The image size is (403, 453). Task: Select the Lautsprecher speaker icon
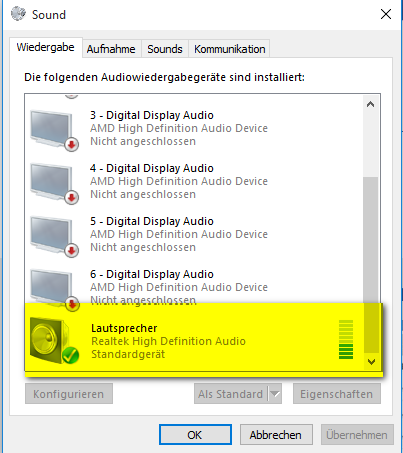click(53, 341)
